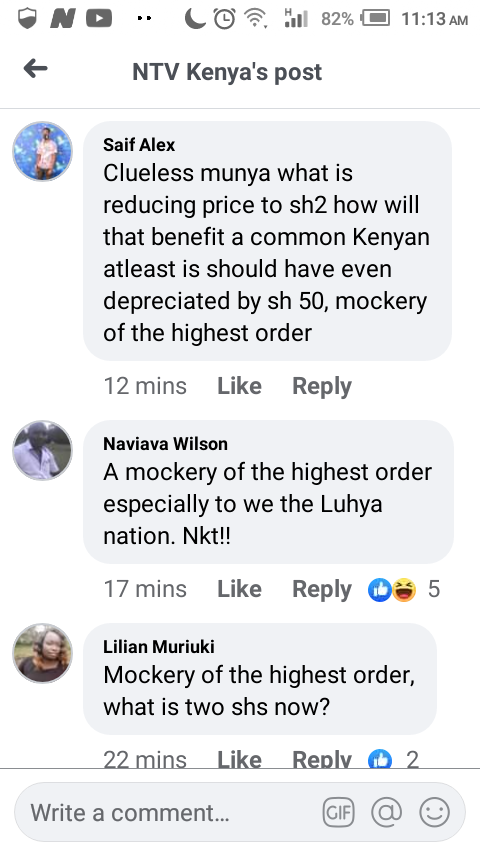View reactions on Naviava Wilson's comment

pos(404,589)
